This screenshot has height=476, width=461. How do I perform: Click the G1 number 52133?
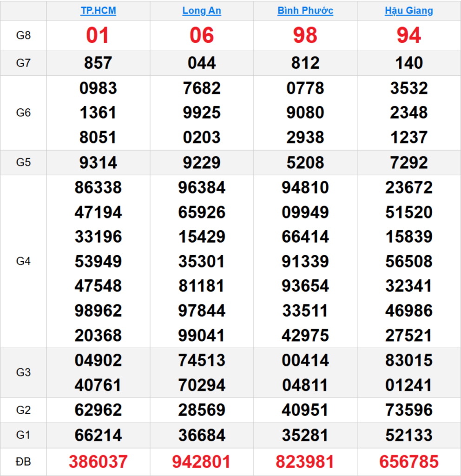pos(409,435)
